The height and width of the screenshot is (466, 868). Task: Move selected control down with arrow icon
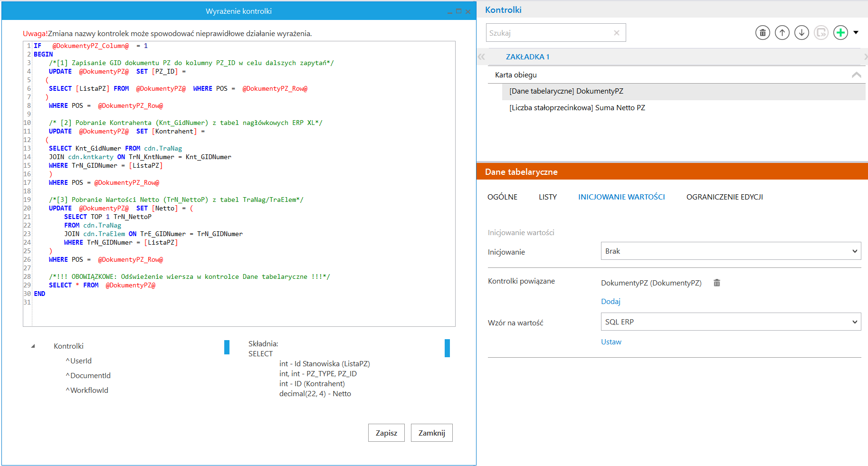coord(801,33)
